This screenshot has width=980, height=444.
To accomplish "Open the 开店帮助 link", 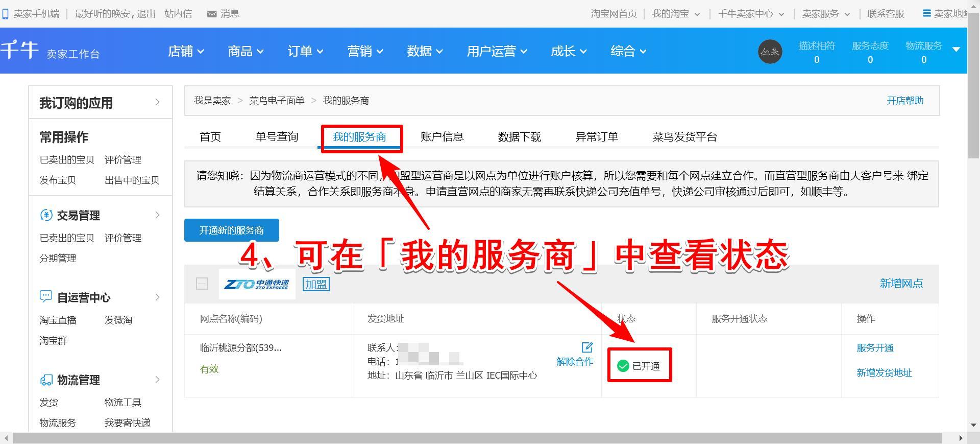I will pyautogui.click(x=905, y=101).
